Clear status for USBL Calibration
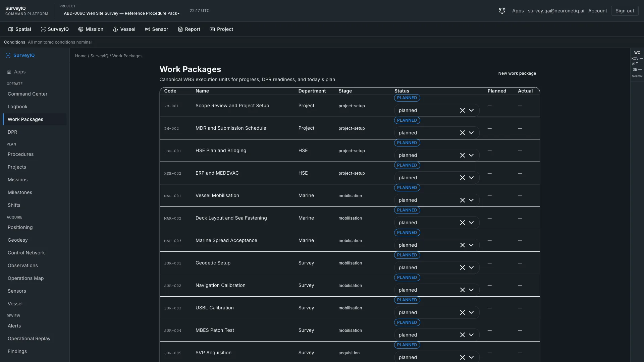The width and height of the screenshot is (644, 362). [462, 312]
